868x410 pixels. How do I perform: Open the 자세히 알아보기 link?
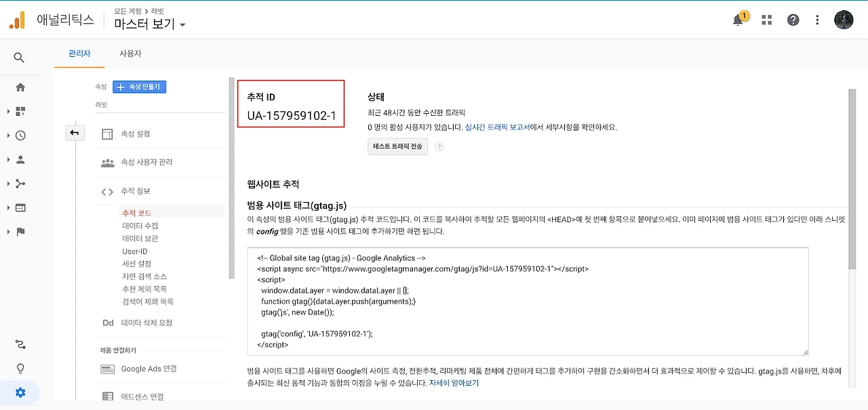454,383
